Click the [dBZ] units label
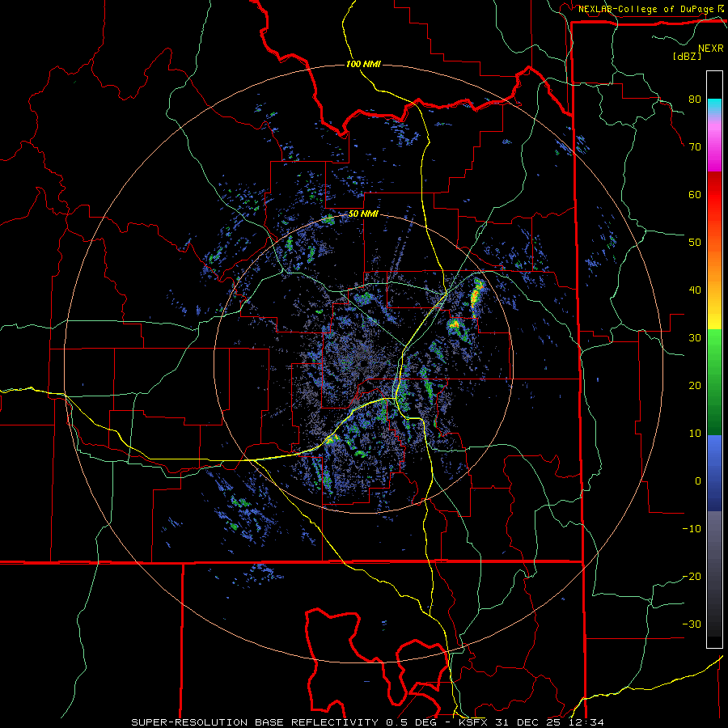 687,56
